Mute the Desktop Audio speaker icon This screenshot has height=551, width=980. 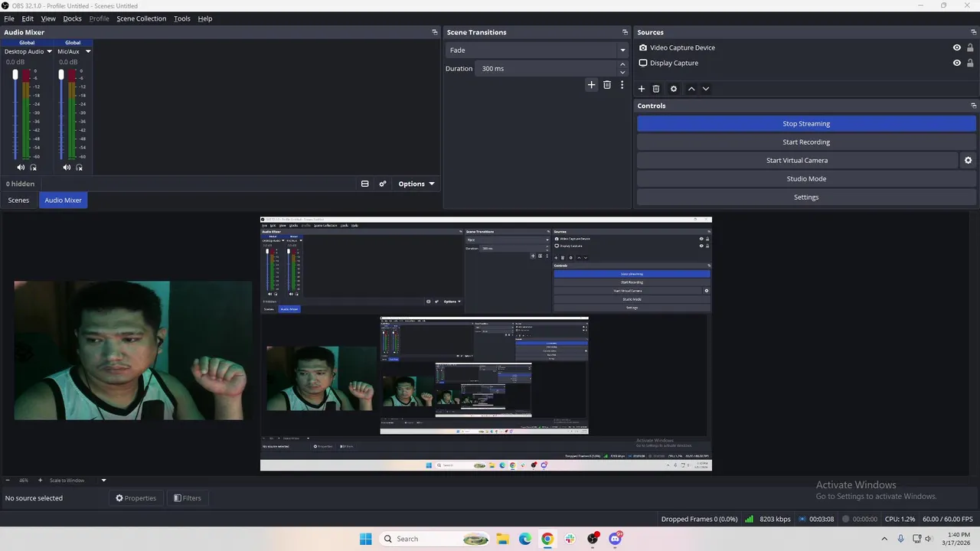click(21, 168)
